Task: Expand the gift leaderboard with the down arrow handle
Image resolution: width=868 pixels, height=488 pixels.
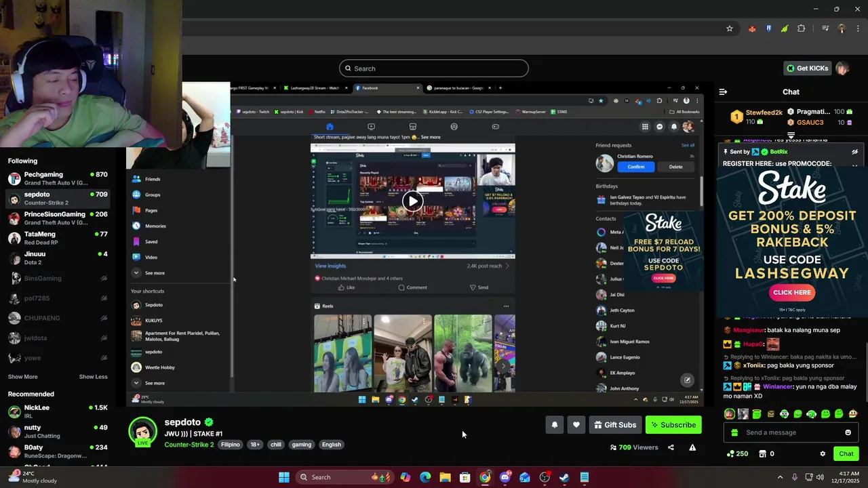Action: point(791,135)
